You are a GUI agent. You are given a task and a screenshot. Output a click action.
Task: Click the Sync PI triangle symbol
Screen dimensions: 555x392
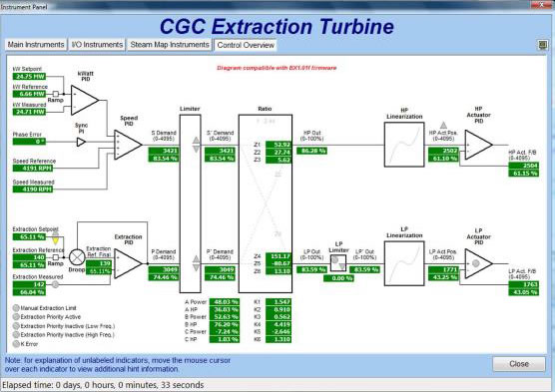click(81, 143)
